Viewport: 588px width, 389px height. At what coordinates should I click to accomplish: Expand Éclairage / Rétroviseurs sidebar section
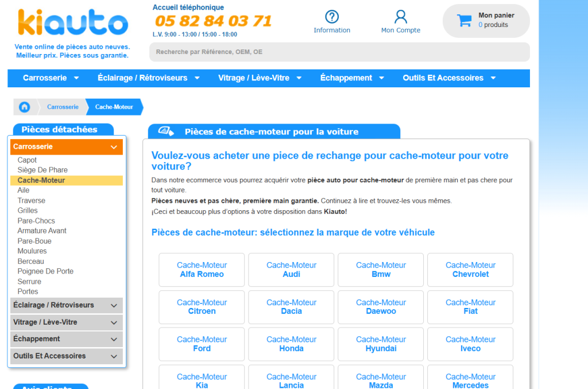67,305
